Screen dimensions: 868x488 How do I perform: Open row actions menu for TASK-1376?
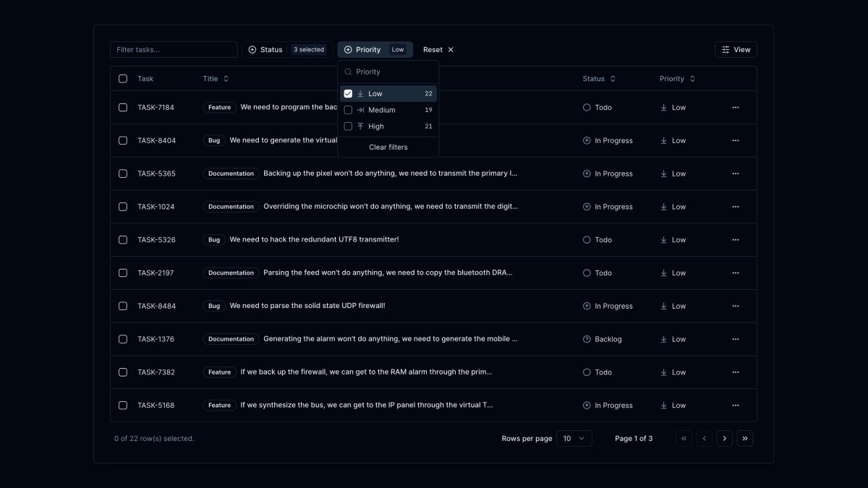736,339
